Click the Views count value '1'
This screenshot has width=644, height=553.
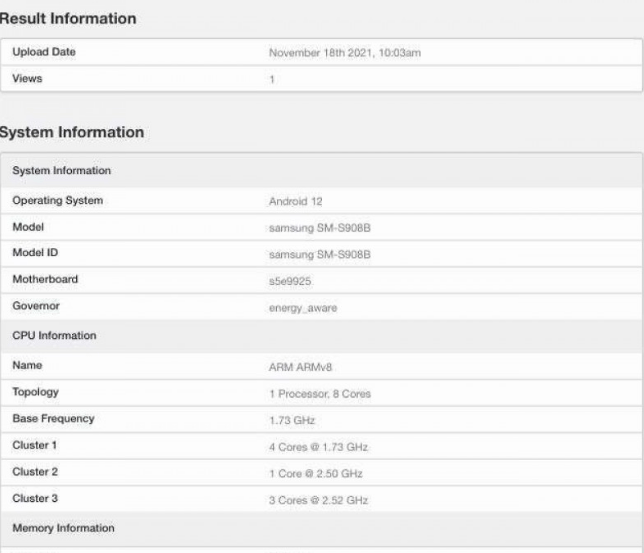[x=272, y=79]
